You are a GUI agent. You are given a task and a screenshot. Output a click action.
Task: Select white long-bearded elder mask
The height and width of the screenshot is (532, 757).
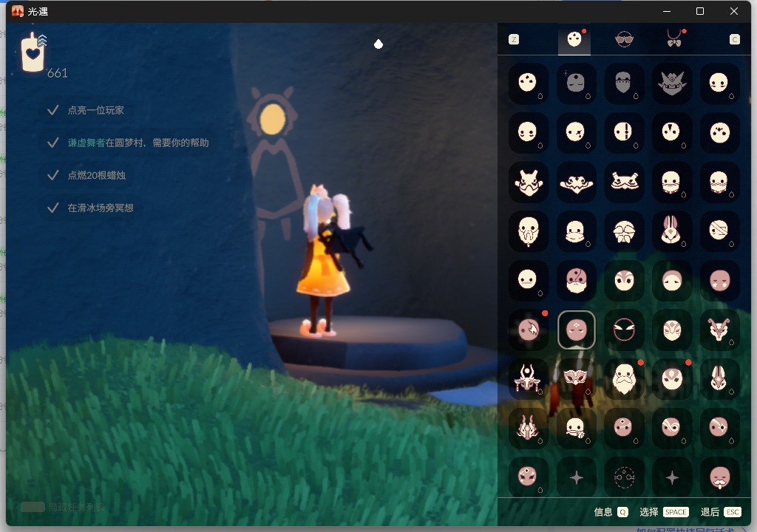(x=624, y=379)
